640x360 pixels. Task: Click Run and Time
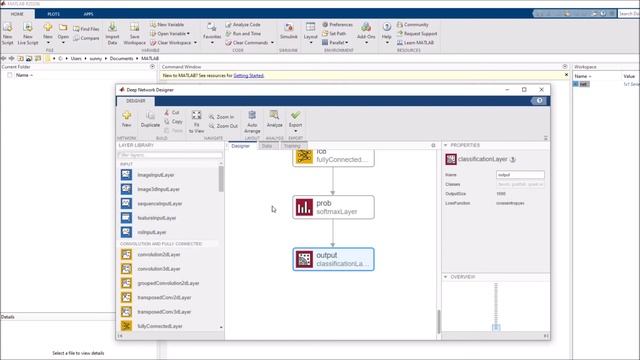(243, 33)
